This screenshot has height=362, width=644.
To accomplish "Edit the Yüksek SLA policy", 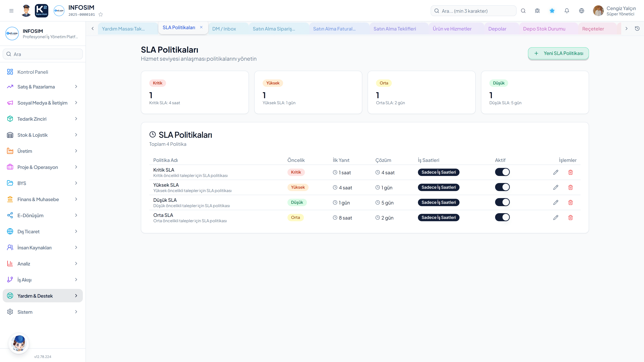I will pos(555,187).
